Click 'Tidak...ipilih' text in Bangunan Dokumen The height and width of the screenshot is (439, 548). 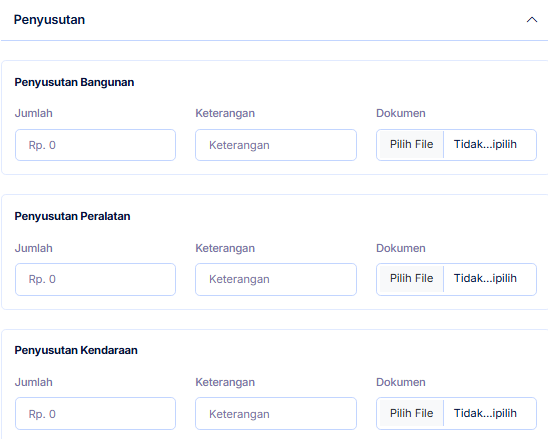point(485,144)
